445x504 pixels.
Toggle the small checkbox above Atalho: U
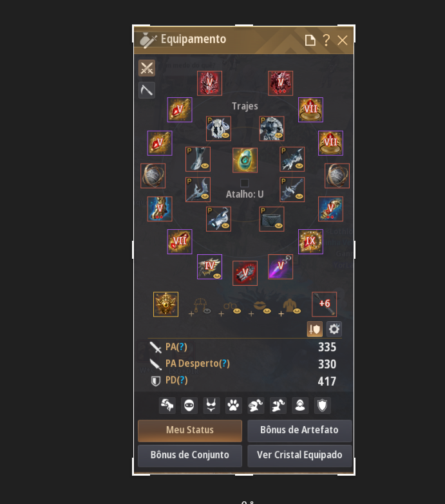click(x=244, y=183)
